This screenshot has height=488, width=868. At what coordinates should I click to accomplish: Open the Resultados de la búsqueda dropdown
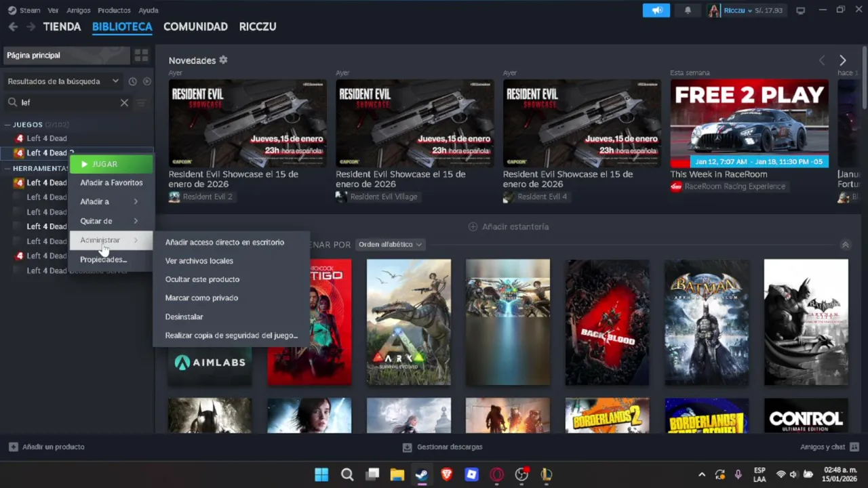63,81
